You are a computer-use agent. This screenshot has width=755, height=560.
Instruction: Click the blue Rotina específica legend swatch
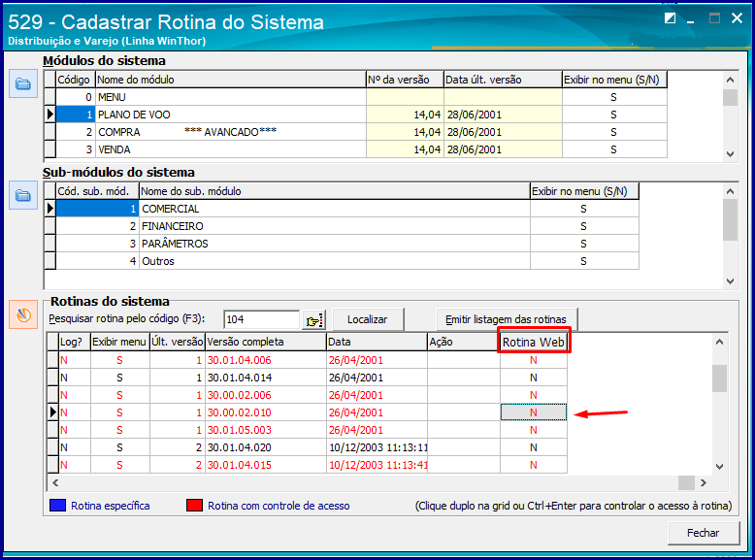(58, 505)
